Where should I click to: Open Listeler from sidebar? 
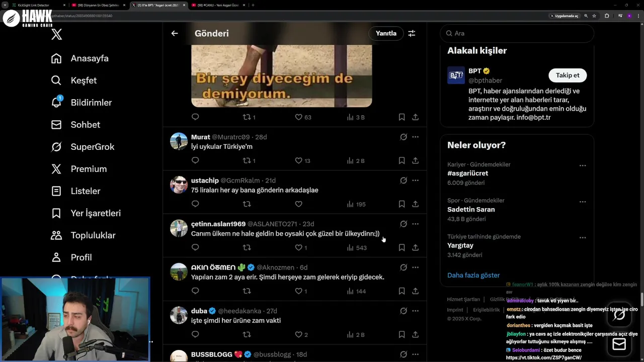(76, 191)
